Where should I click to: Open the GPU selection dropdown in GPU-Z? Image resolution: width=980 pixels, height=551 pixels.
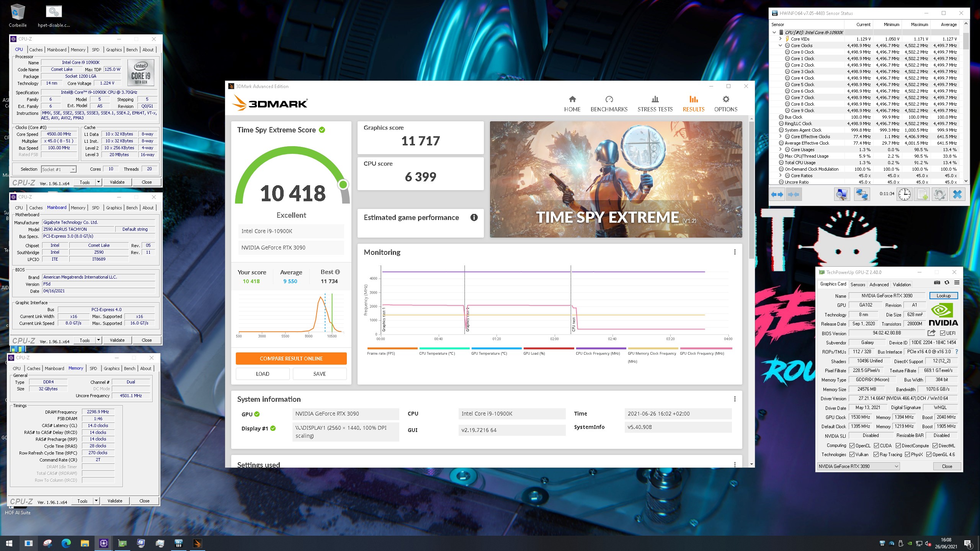tap(858, 466)
